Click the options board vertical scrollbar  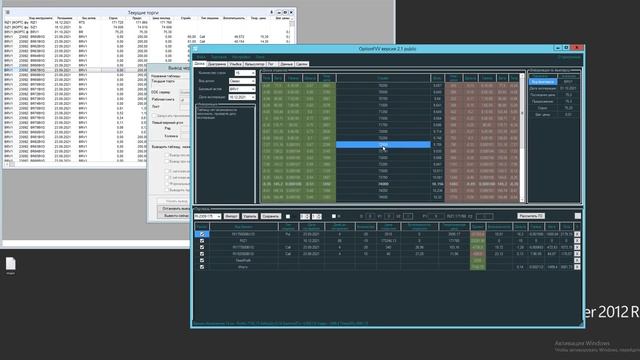point(522,139)
